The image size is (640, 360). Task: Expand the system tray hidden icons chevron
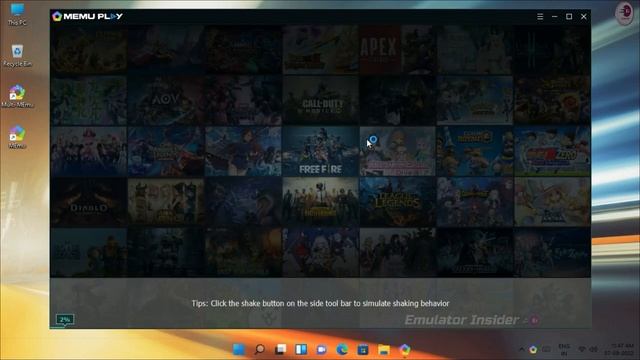(x=522, y=349)
